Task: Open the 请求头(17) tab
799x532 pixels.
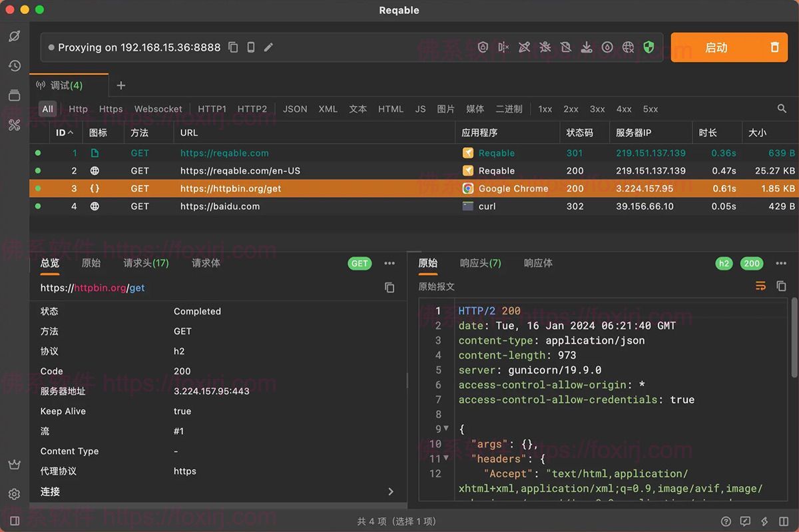Action: click(145, 263)
